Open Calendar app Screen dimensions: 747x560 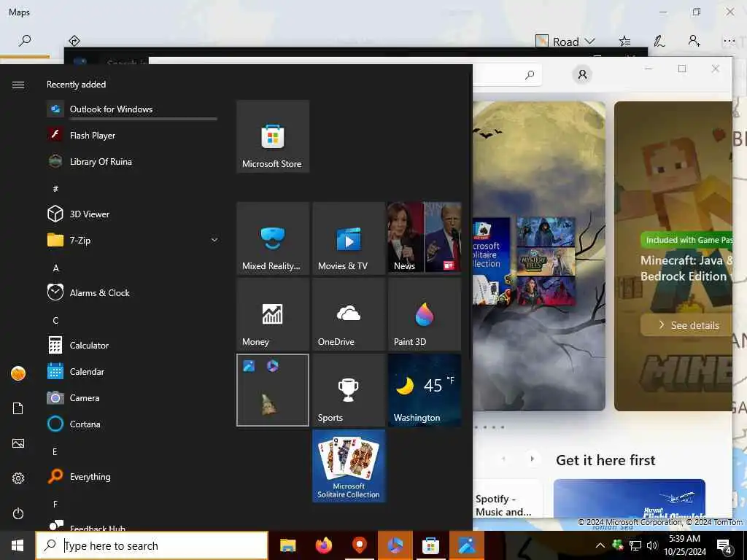(132, 371)
